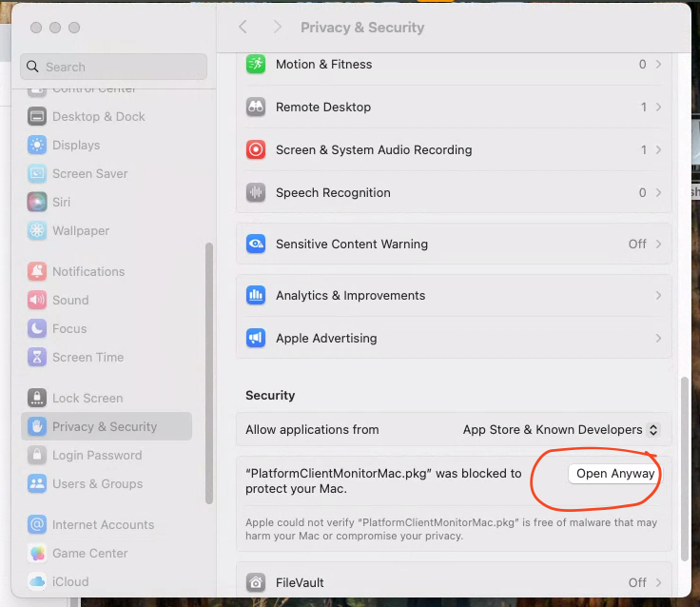
Task: Click the FileVault Off value
Action: pyautogui.click(x=637, y=582)
